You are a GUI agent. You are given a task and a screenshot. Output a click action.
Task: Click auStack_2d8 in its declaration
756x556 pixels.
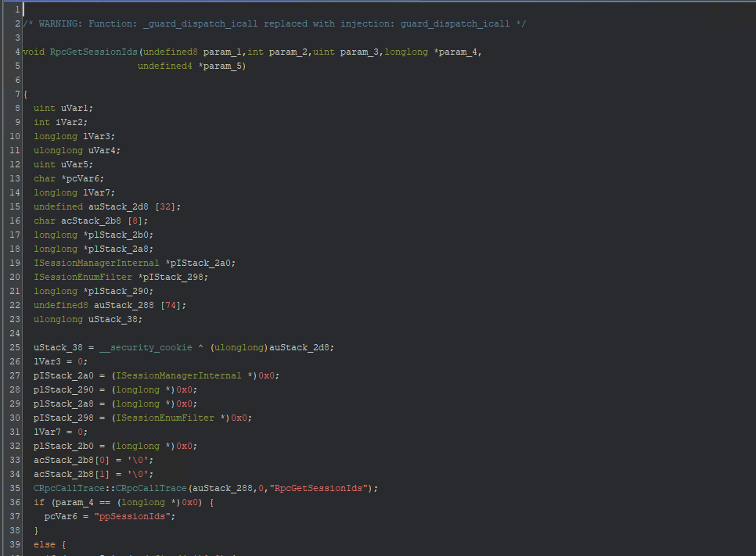tap(118, 206)
